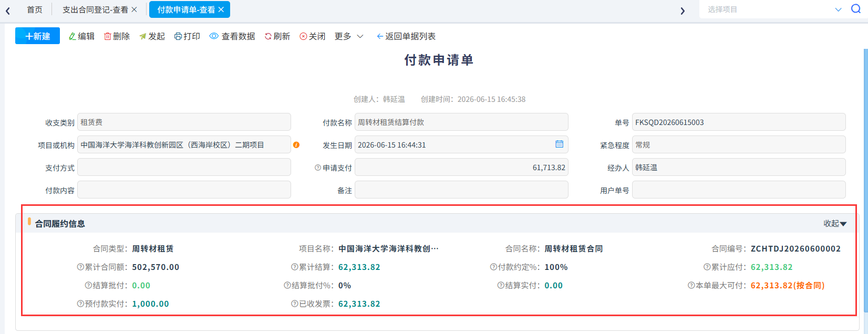This screenshot has height=334, width=868.
Task: Click the help icon beside 结算批付%
Action: [x=287, y=285]
